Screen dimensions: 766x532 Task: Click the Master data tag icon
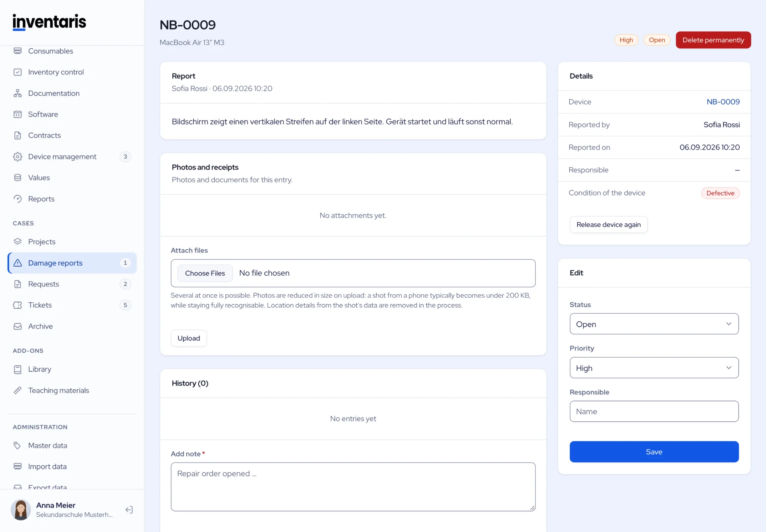18,446
